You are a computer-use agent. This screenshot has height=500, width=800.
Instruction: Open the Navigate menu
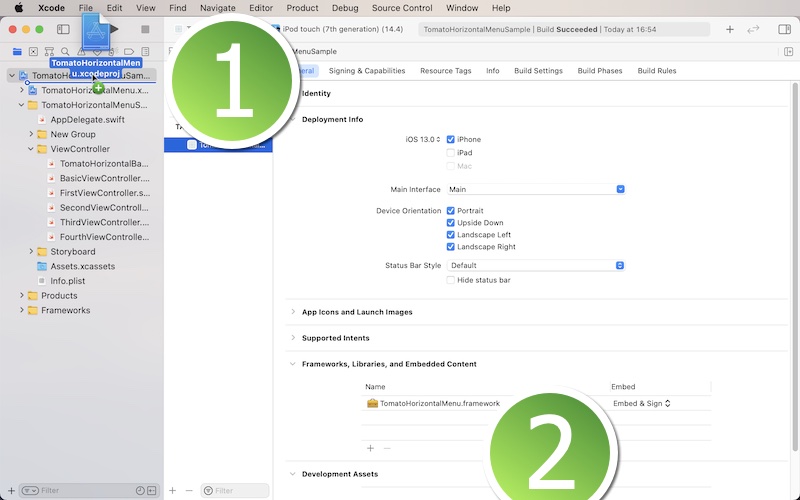coord(218,8)
